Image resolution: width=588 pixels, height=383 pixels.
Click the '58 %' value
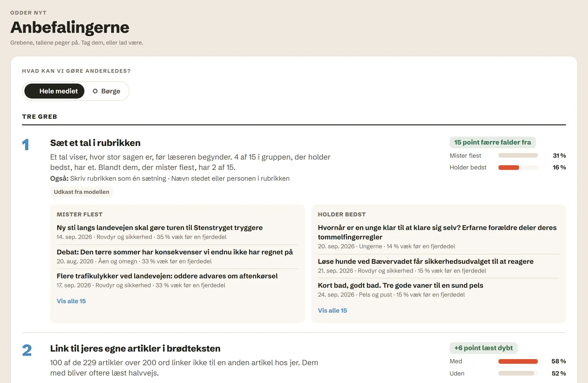[x=559, y=361]
